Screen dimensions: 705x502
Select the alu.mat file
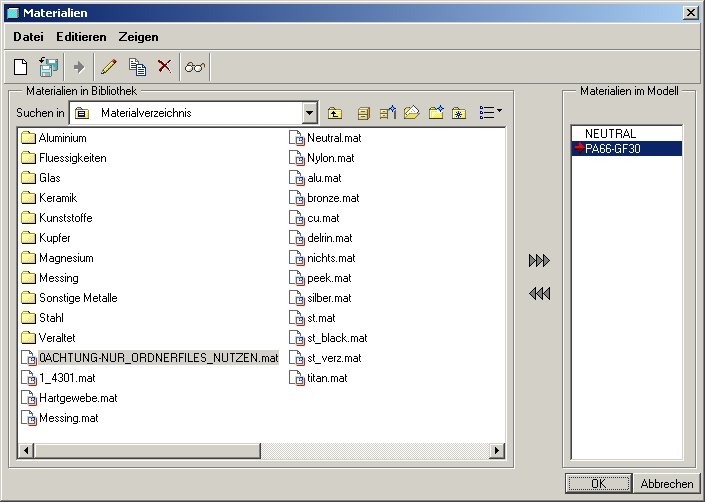point(315,178)
